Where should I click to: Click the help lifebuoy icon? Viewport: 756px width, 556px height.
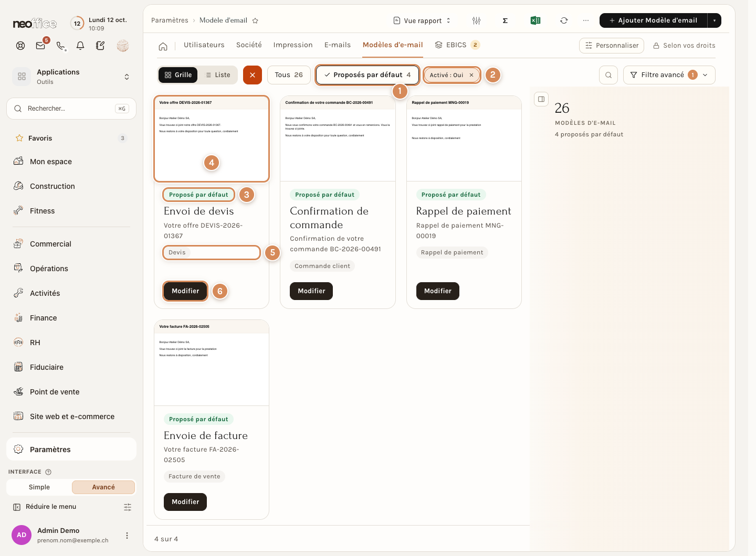[x=20, y=46]
